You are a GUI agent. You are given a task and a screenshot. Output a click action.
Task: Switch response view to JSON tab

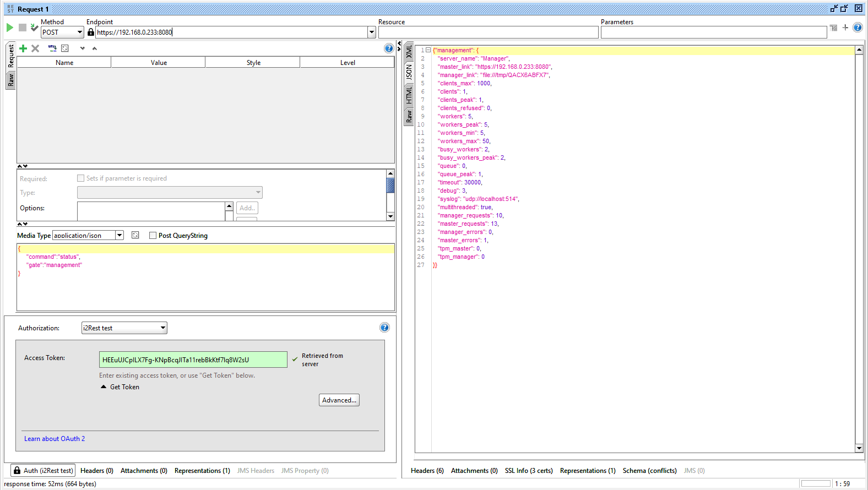click(x=409, y=72)
